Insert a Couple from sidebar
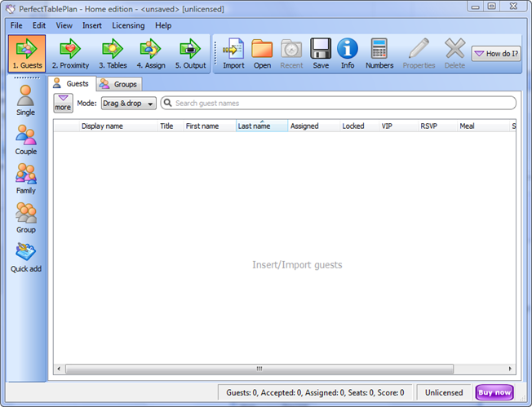The image size is (532, 407). point(26,140)
